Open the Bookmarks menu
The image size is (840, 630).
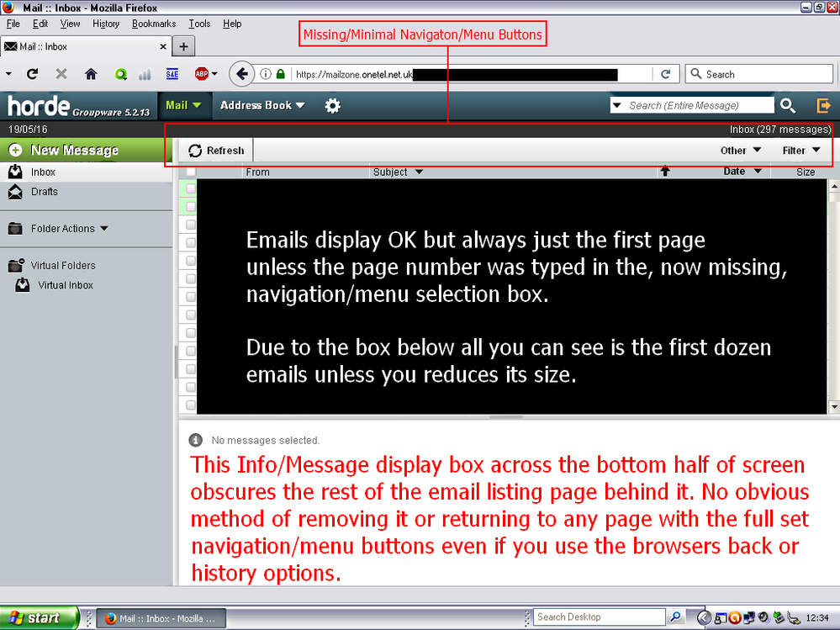(154, 24)
